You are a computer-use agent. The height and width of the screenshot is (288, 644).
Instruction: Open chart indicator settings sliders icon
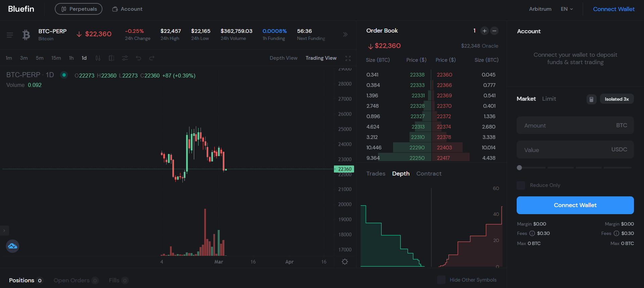point(125,58)
